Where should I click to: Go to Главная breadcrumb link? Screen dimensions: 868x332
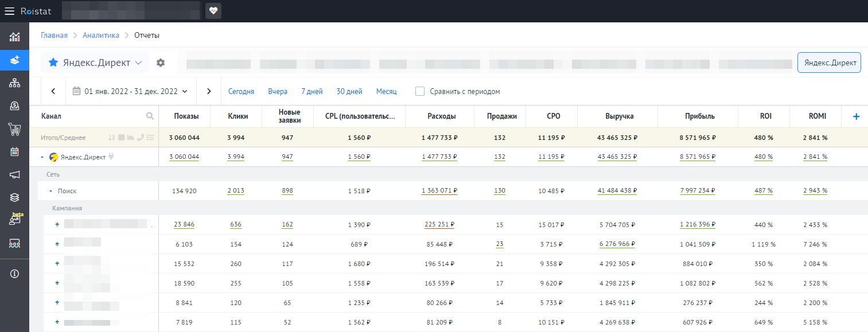coord(54,35)
